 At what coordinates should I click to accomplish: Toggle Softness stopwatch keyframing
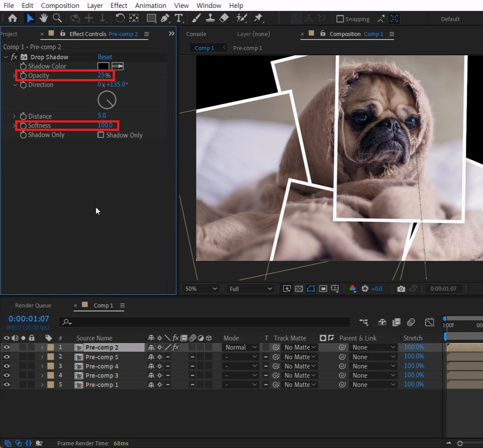click(x=23, y=126)
